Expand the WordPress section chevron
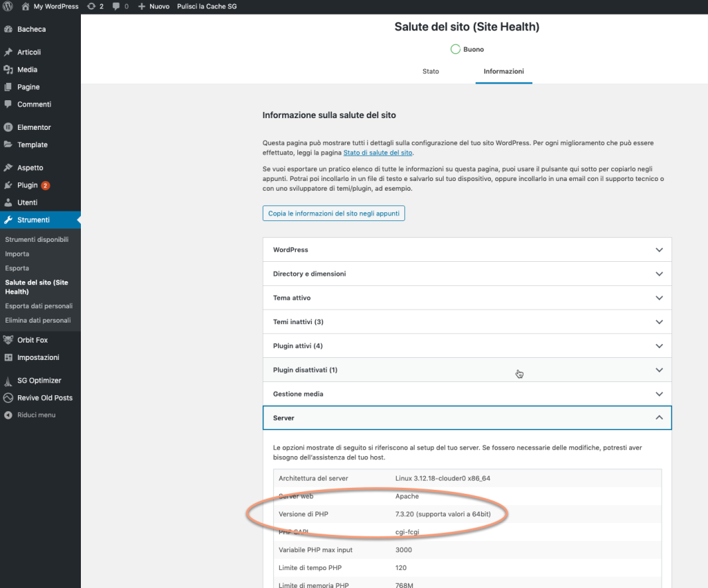This screenshot has height=588, width=708. [659, 250]
